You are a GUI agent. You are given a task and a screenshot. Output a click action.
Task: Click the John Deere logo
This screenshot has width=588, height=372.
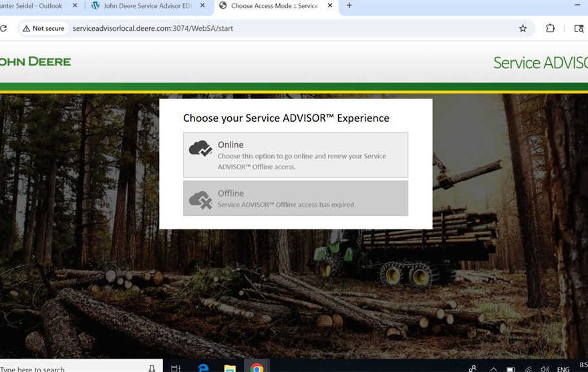[35, 62]
